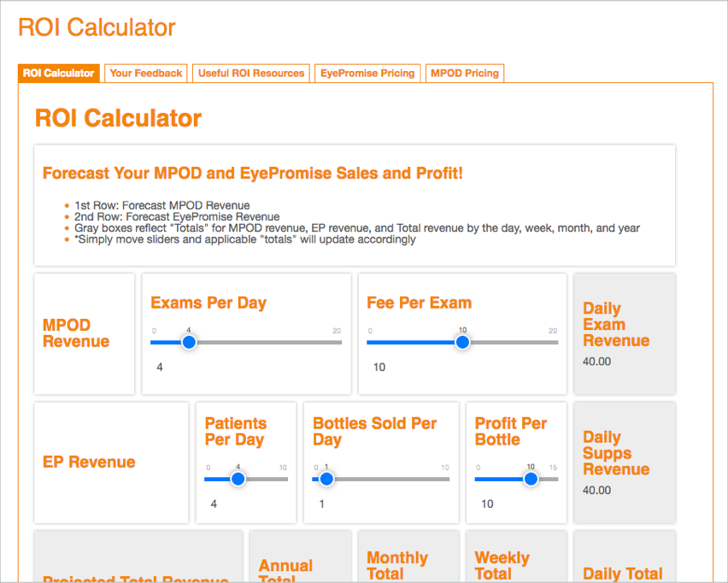Click the Profit Per Bottle slider handle
This screenshot has width=728, height=583.
531,479
